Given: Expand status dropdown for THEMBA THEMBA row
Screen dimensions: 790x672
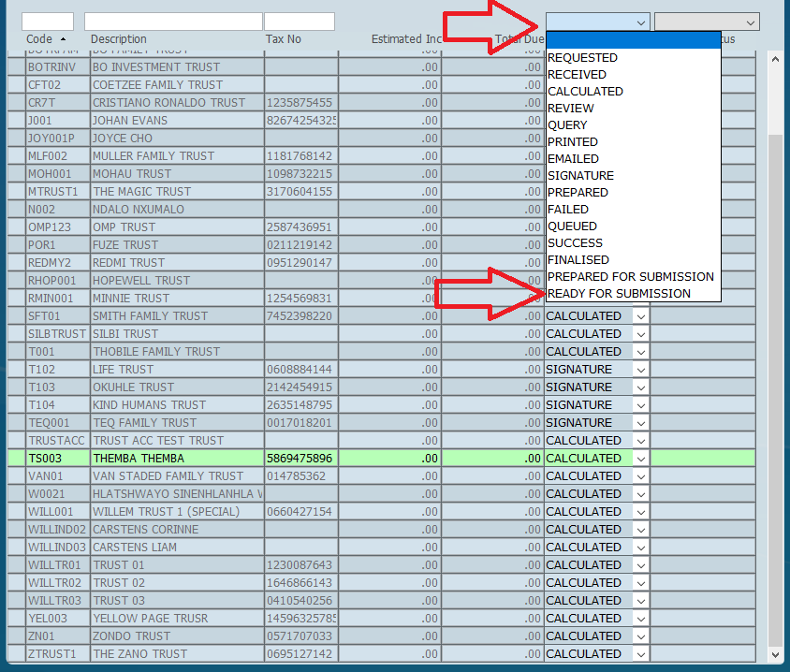Looking at the screenshot, I should pos(640,459).
